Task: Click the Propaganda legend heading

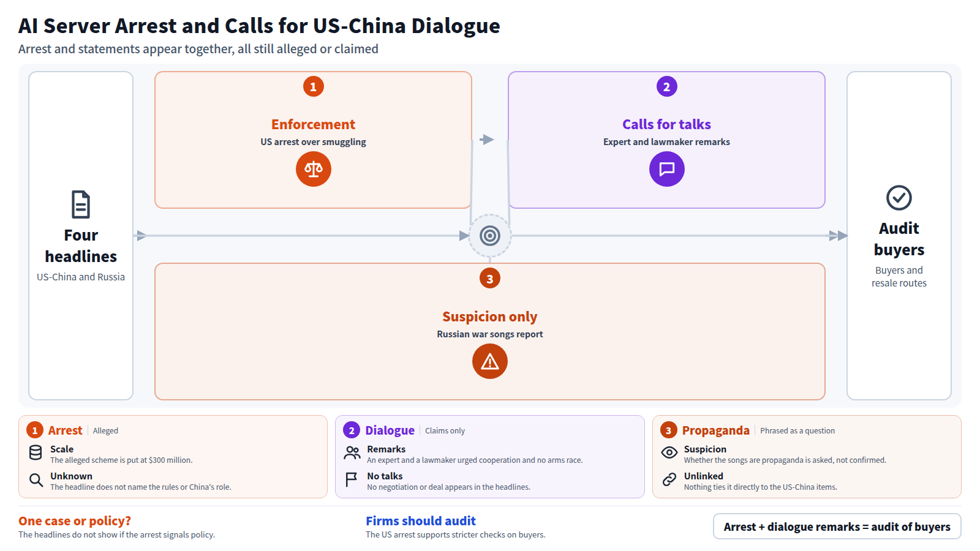Action: point(716,430)
